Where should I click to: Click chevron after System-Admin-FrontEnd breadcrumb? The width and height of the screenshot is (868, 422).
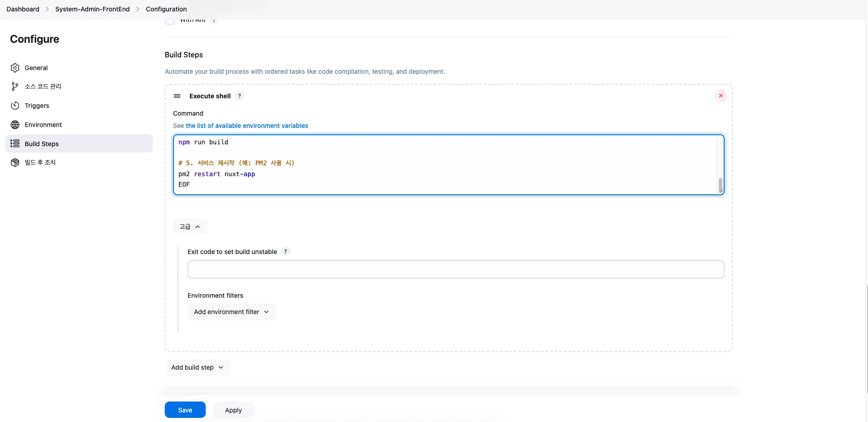138,9
